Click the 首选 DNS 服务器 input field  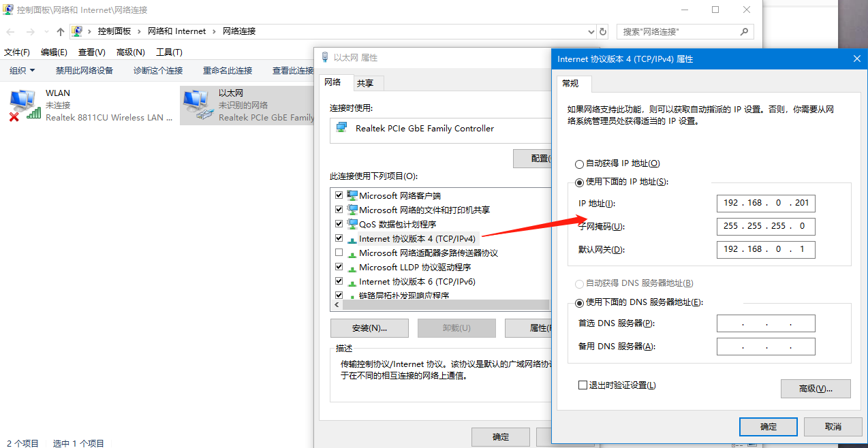tap(766, 323)
